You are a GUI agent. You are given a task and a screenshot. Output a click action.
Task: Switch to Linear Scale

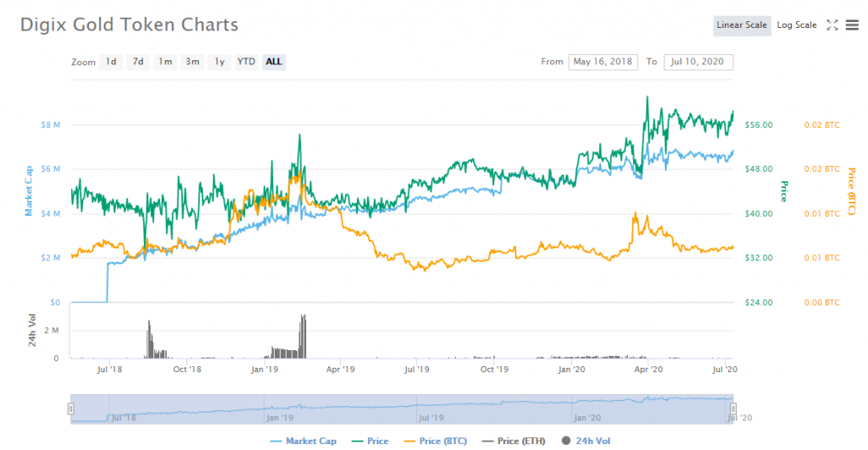[742, 25]
